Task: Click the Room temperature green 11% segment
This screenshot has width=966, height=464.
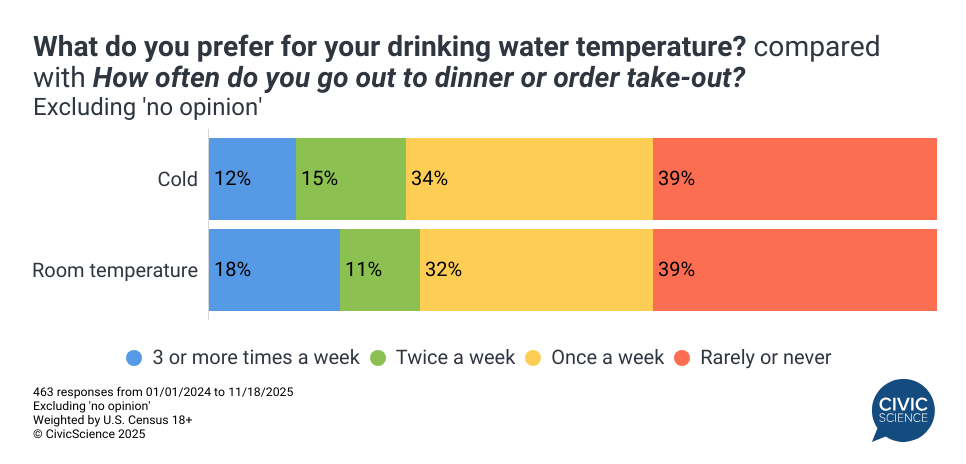Action: [x=380, y=270]
